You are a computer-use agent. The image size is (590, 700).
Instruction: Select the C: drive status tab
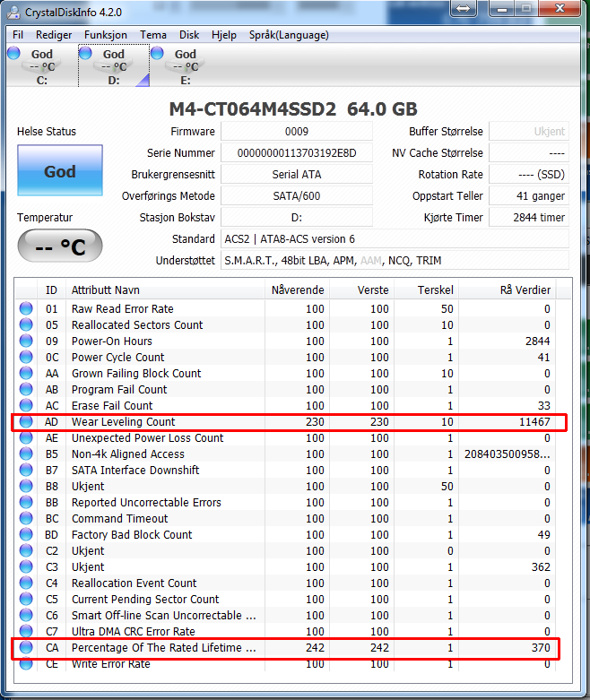tap(41, 66)
